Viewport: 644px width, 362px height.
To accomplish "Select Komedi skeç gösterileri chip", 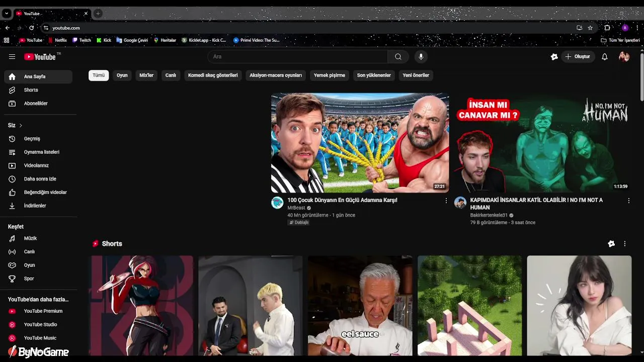I will click(x=213, y=75).
